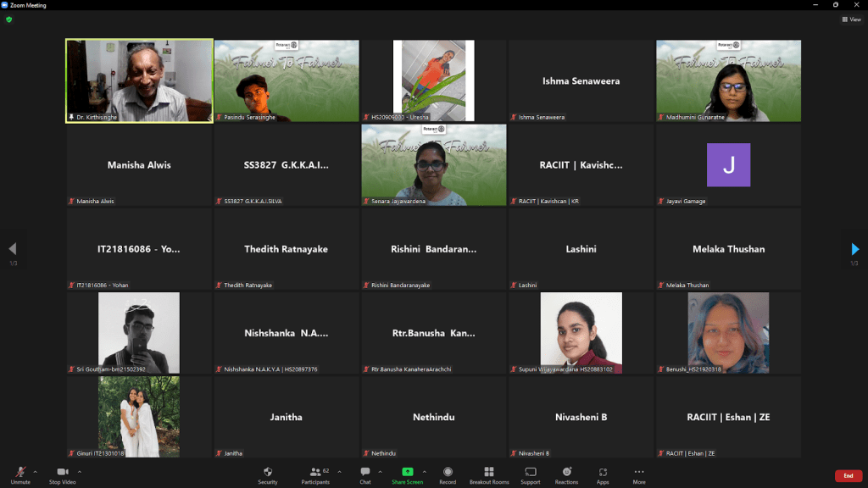Click the red End meeting button

pyautogui.click(x=848, y=476)
